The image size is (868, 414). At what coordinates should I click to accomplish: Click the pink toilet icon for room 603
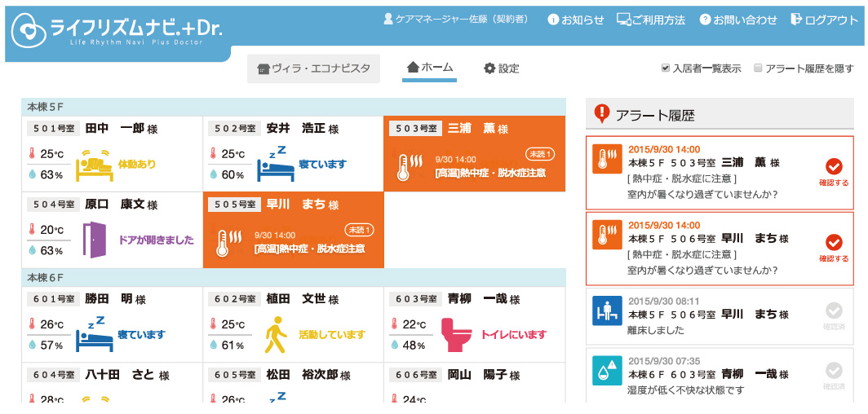coord(456,334)
